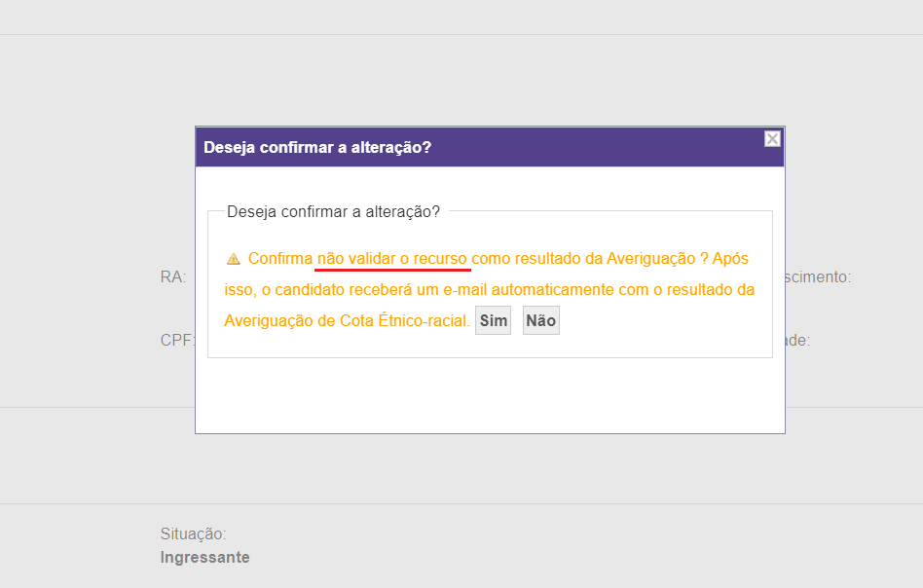Click 'Averiguação de Cota Étnico-racial' message text
The width and height of the screenshot is (923, 588).
coord(347,320)
